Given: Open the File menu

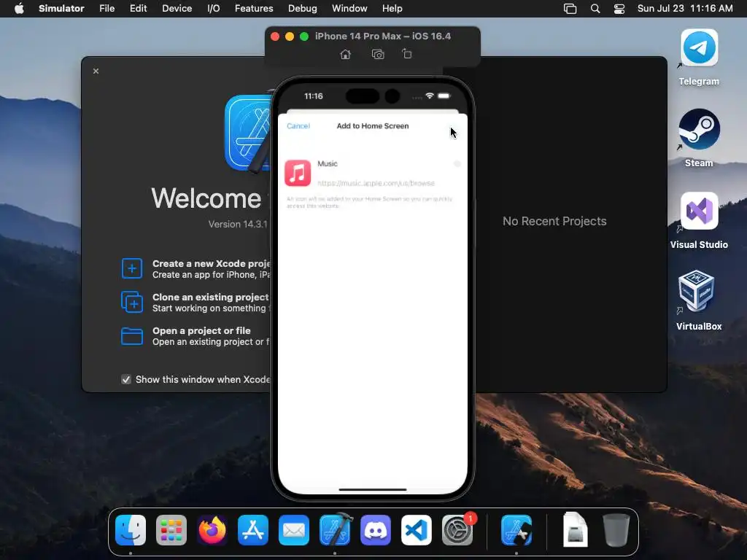Looking at the screenshot, I should coord(107,9).
